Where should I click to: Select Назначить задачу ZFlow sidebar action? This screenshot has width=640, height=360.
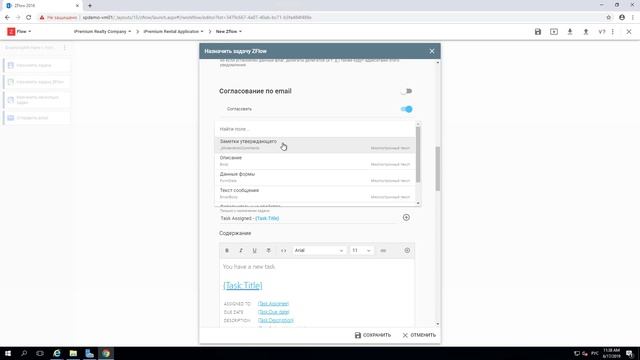(x=37, y=82)
